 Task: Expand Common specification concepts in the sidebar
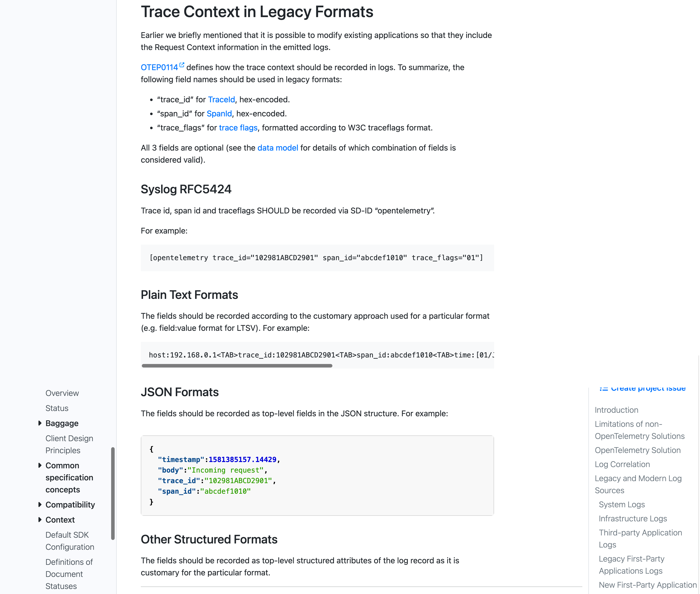(40, 465)
